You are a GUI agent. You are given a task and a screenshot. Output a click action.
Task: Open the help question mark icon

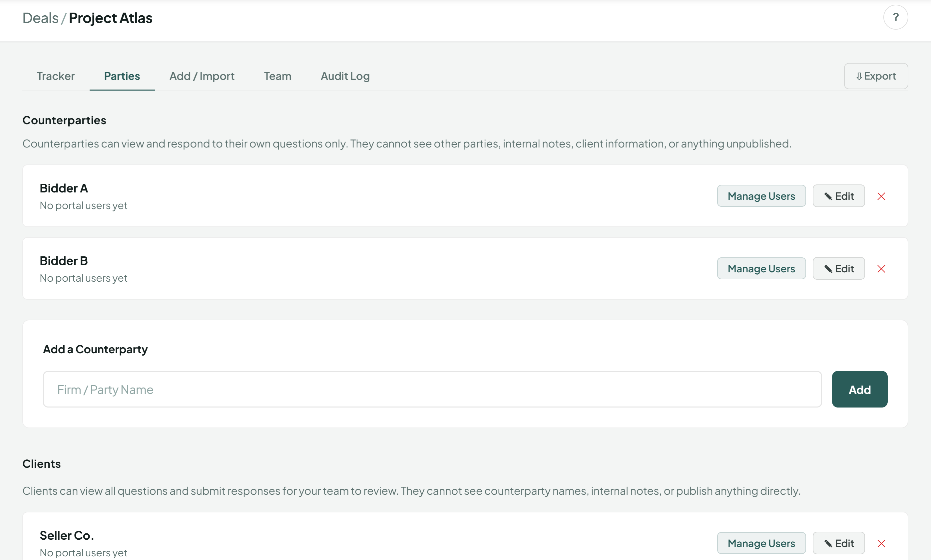coord(895,17)
